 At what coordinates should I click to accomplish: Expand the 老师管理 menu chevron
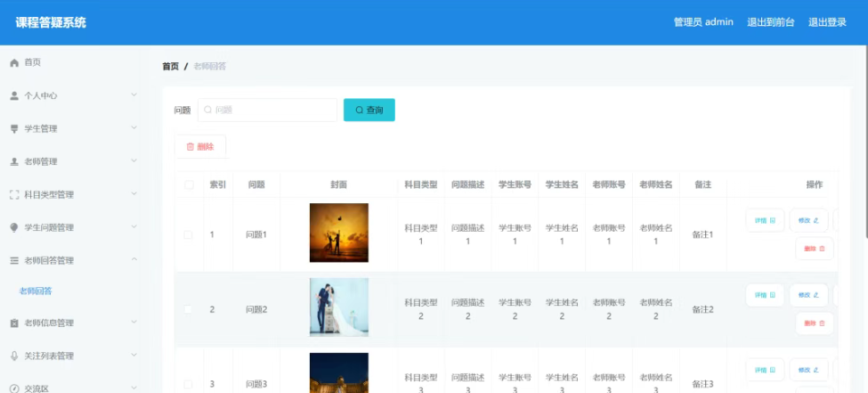(x=134, y=160)
